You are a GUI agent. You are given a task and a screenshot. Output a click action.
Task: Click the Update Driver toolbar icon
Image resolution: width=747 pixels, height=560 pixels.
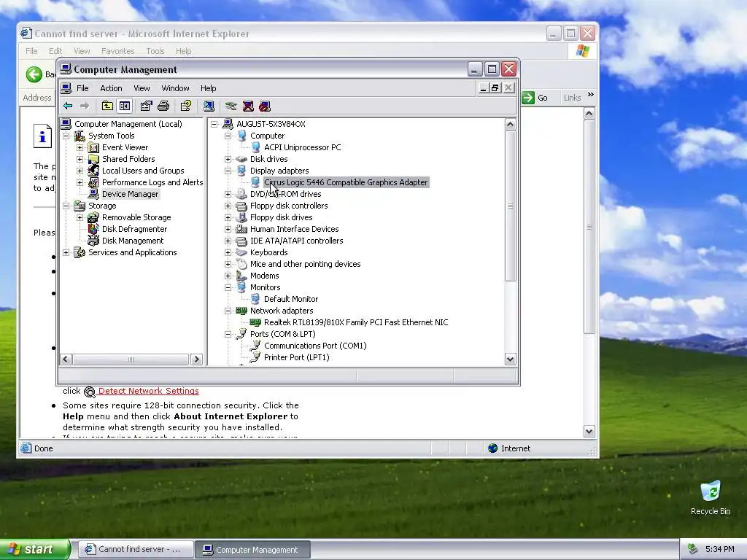pyautogui.click(x=231, y=106)
